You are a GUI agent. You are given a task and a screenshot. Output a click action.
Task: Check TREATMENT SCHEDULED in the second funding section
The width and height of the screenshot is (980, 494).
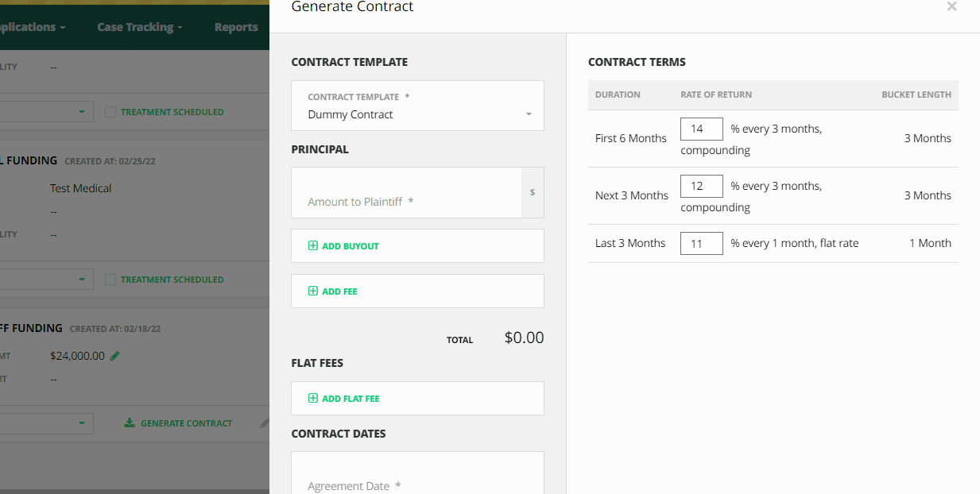coord(110,279)
